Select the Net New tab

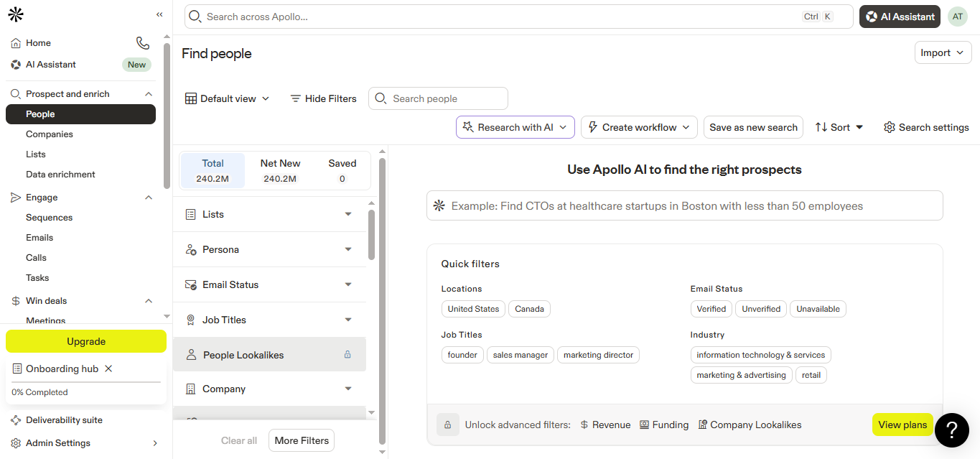pos(280,171)
